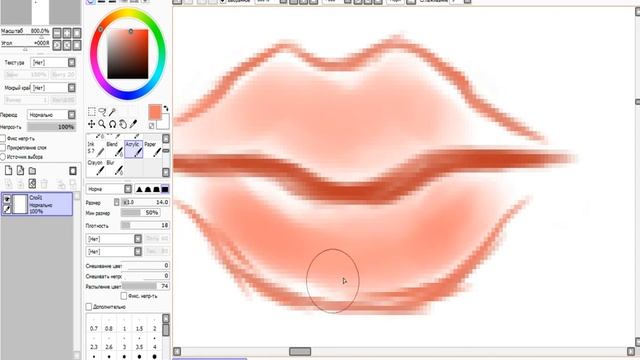This screenshot has width=640, height=360.
Task: Choose the Crayon brush
Action: (96, 167)
